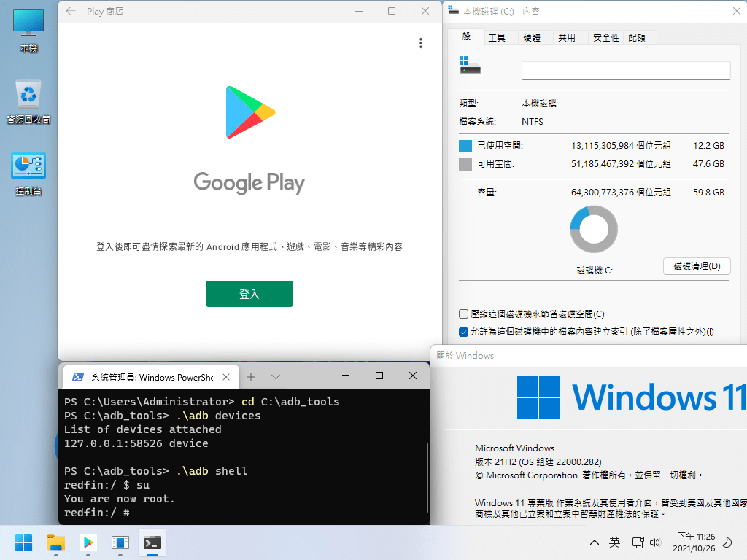
Task: Open Play Store from the taskbar
Action: coord(88,542)
